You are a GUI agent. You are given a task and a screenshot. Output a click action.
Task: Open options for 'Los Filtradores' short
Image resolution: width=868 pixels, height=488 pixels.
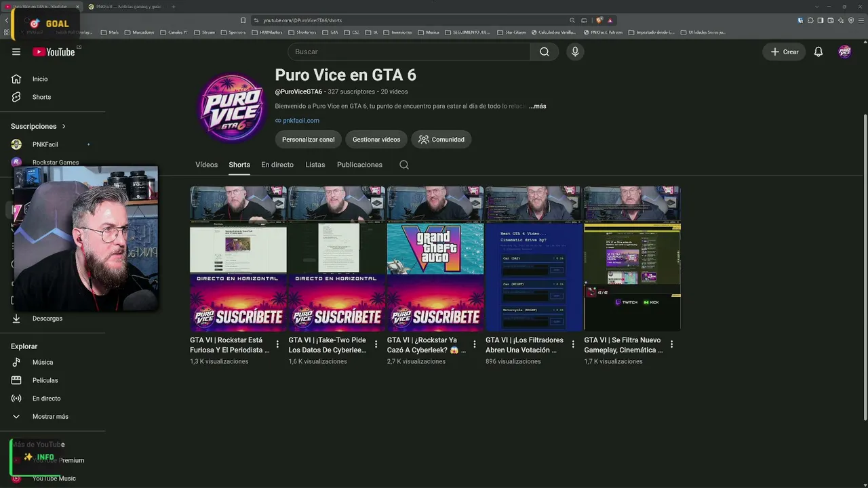[x=573, y=344]
